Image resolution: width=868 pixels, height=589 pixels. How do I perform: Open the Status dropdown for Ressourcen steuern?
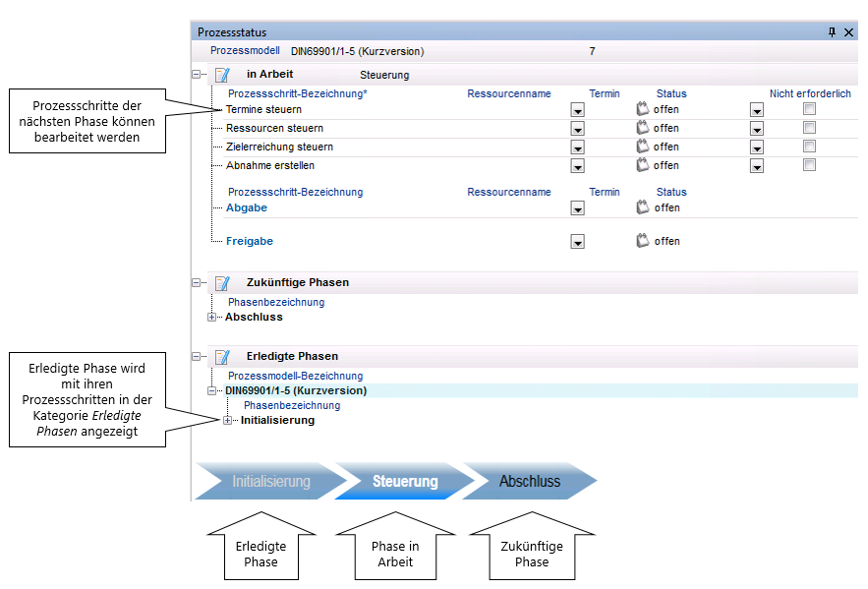tap(757, 129)
